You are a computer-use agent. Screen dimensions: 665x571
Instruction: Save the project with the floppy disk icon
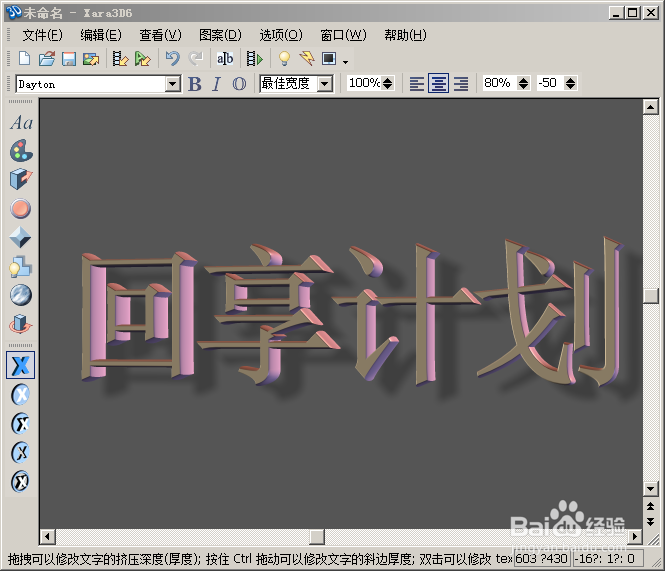tap(69, 59)
